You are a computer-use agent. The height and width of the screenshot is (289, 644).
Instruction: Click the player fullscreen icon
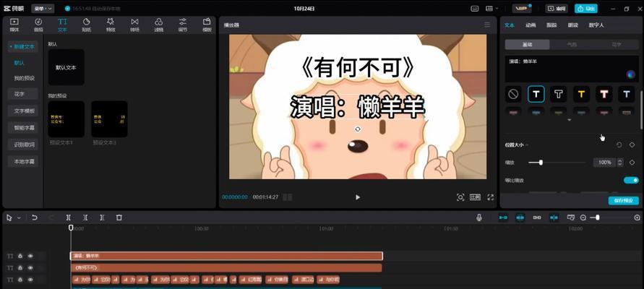490,197
